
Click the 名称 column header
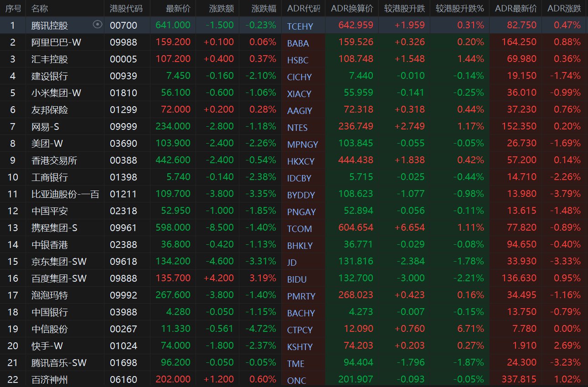pyautogui.click(x=40, y=8)
